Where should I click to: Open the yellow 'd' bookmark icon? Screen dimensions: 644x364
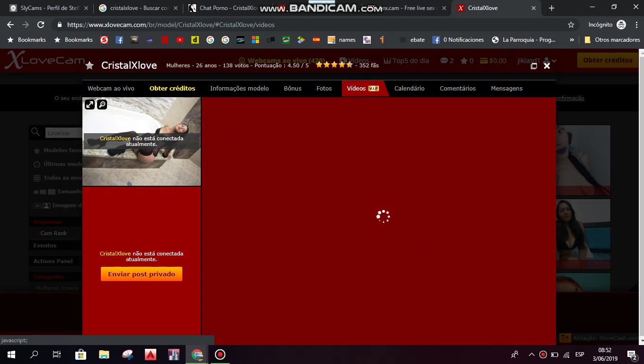(195, 40)
